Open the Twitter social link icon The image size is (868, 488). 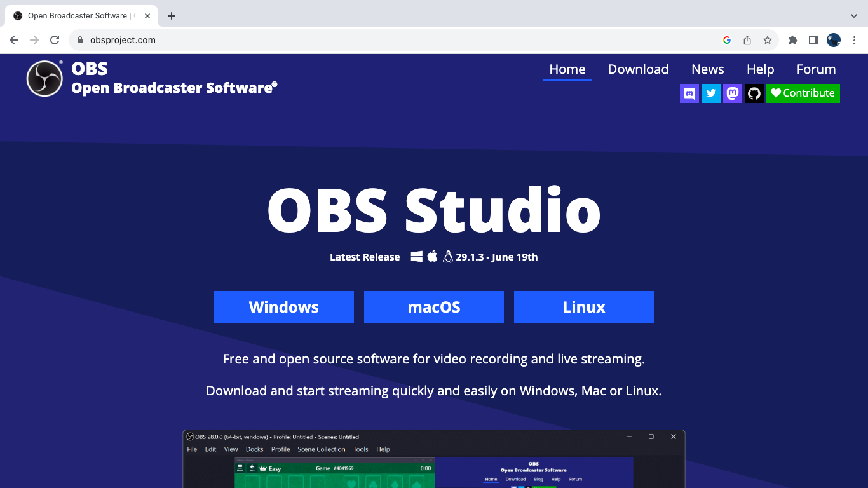[x=711, y=93]
